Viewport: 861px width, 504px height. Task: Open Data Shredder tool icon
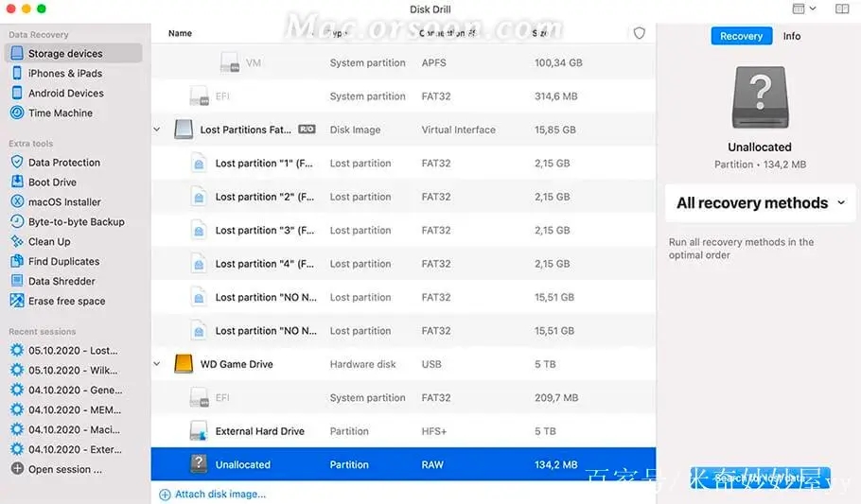point(17,281)
